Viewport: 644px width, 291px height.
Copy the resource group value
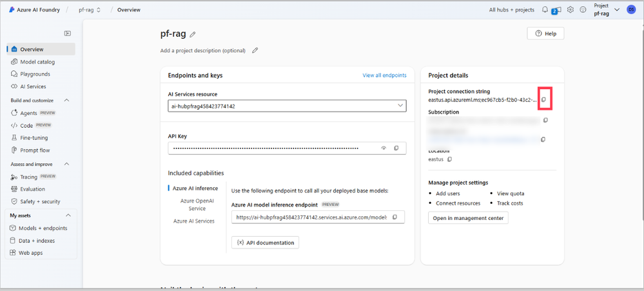(543, 140)
